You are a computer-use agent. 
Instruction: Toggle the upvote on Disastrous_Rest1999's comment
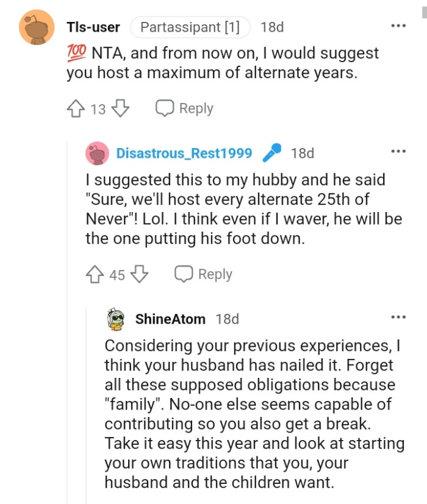pyautogui.click(x=95, y=274)
